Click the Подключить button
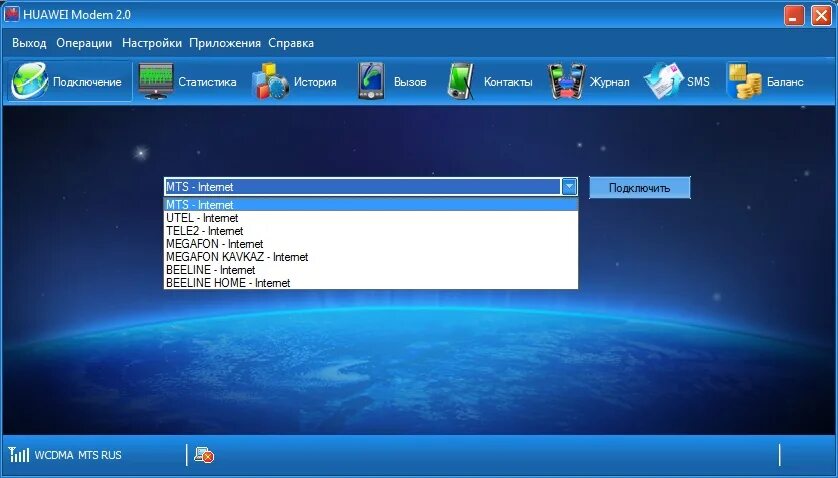The width and height of the screenshot is (838, 478). click(640, 188)
